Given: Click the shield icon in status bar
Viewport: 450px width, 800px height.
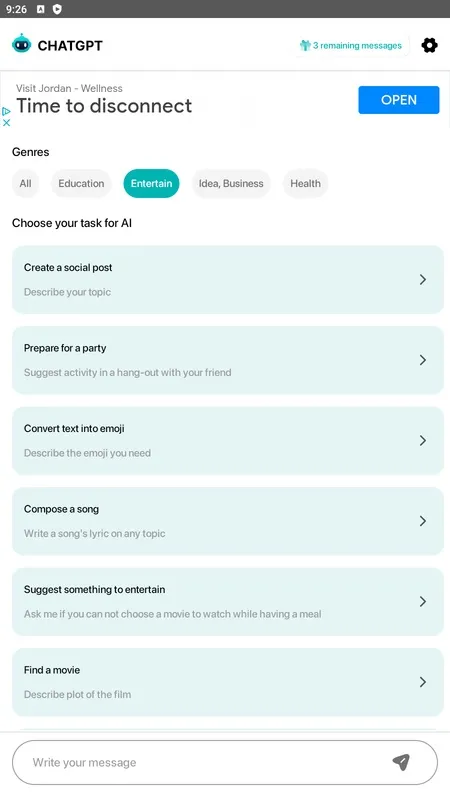Looking at the screenshot, I should coord(57,9).
